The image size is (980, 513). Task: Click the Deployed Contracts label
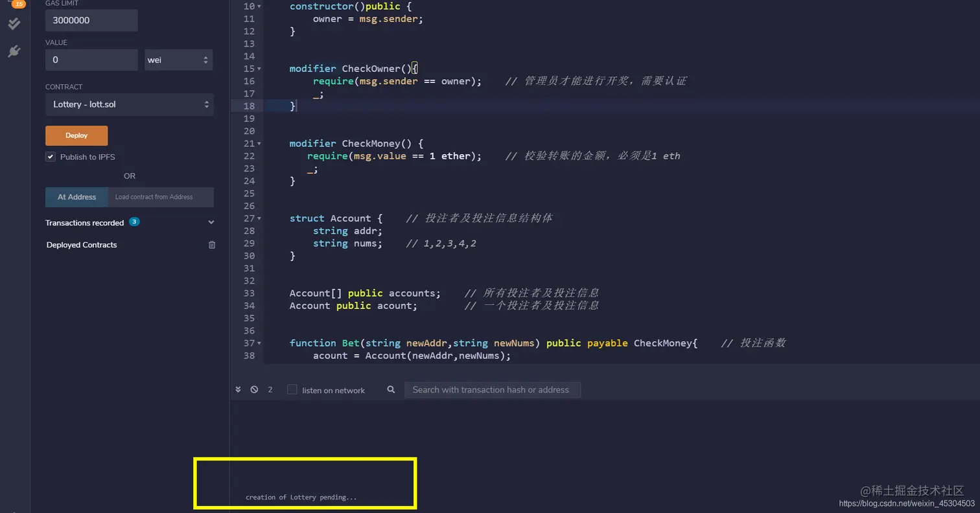[82, 245]
